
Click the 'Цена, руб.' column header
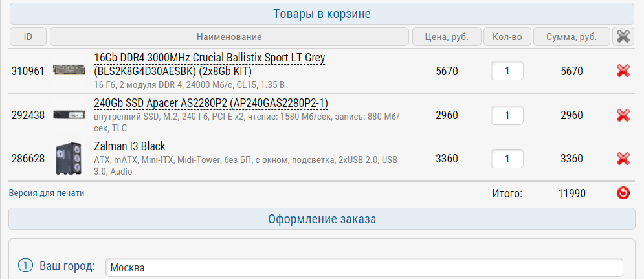click(x=446, y=37)
